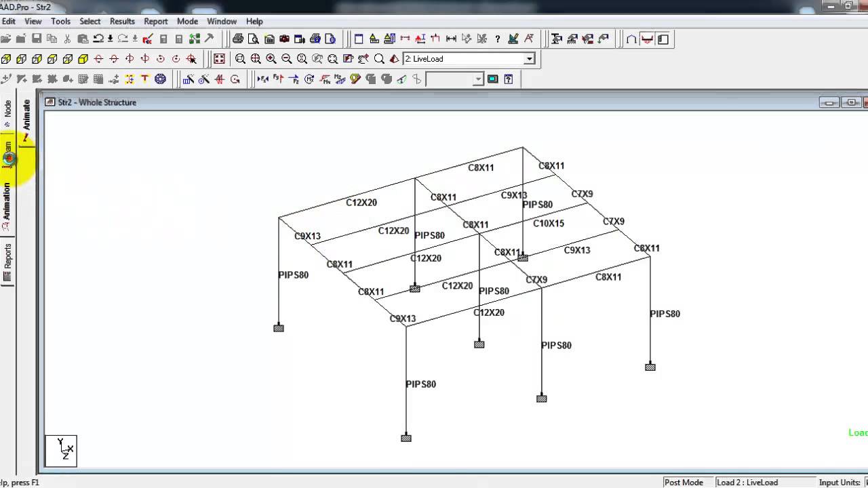Click the blue circular mesh icon
Screen dimensions: 868x488
click(x=160, y=79)
